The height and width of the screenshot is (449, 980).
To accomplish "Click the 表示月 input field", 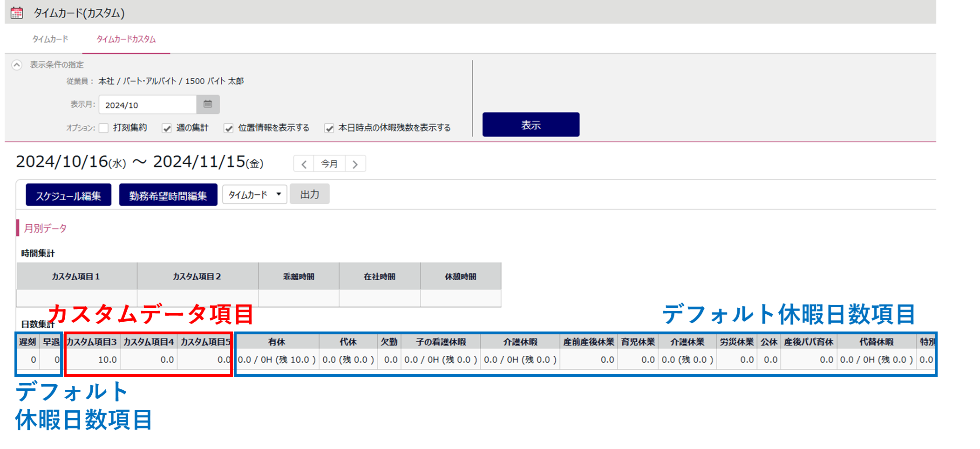I will [x=147, y=105].
